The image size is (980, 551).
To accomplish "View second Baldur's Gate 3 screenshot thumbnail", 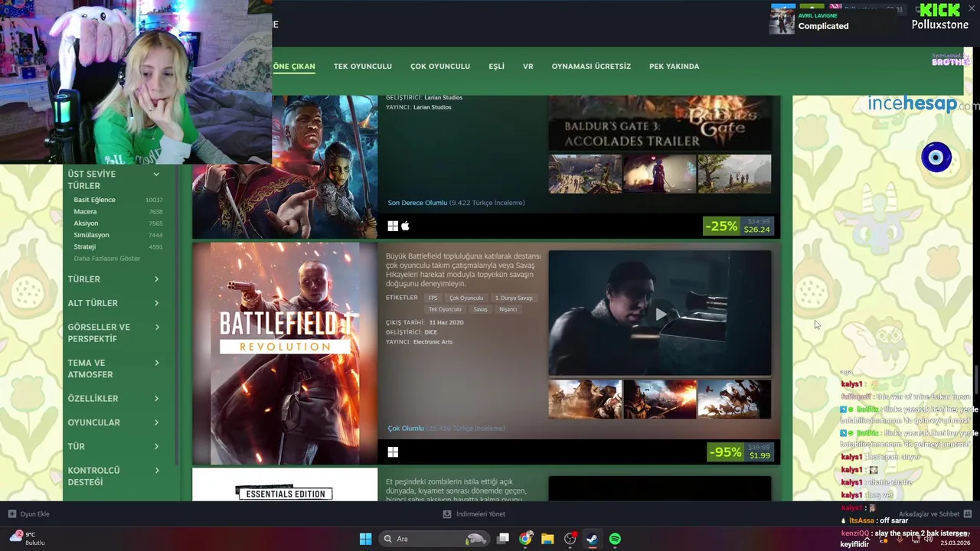I will point(659,174).
